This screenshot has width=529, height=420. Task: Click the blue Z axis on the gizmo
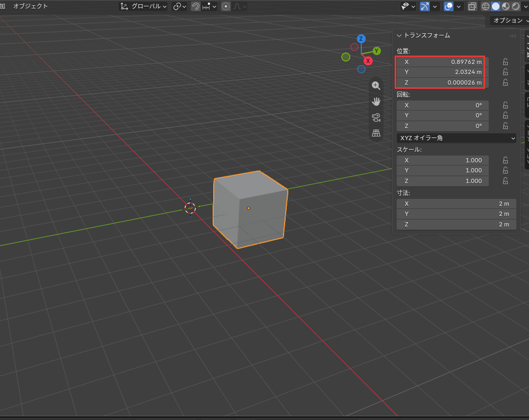tap(361, 39)
